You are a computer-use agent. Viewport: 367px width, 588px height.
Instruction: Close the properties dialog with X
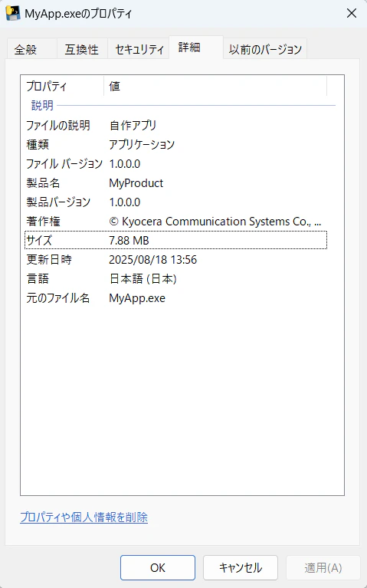point(351,14)
